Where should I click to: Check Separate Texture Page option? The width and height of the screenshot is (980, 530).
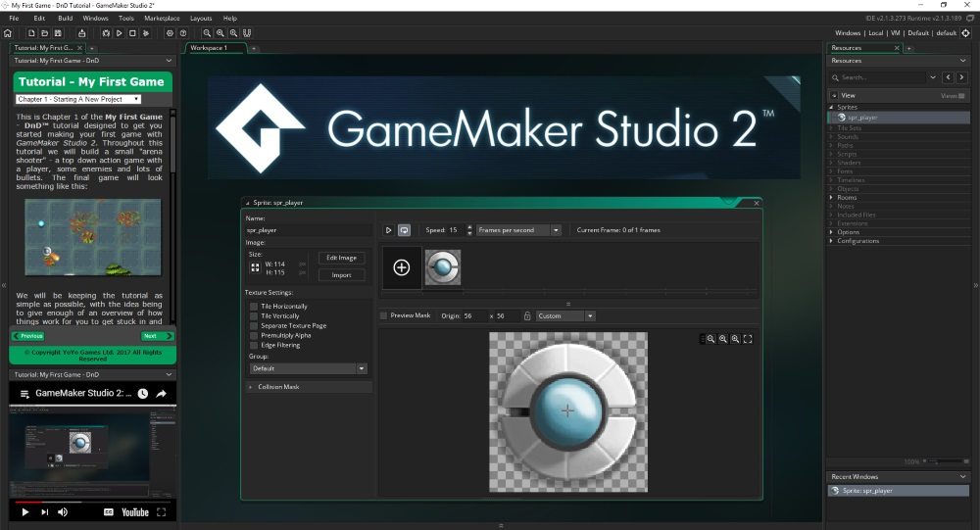coord(254,325)
